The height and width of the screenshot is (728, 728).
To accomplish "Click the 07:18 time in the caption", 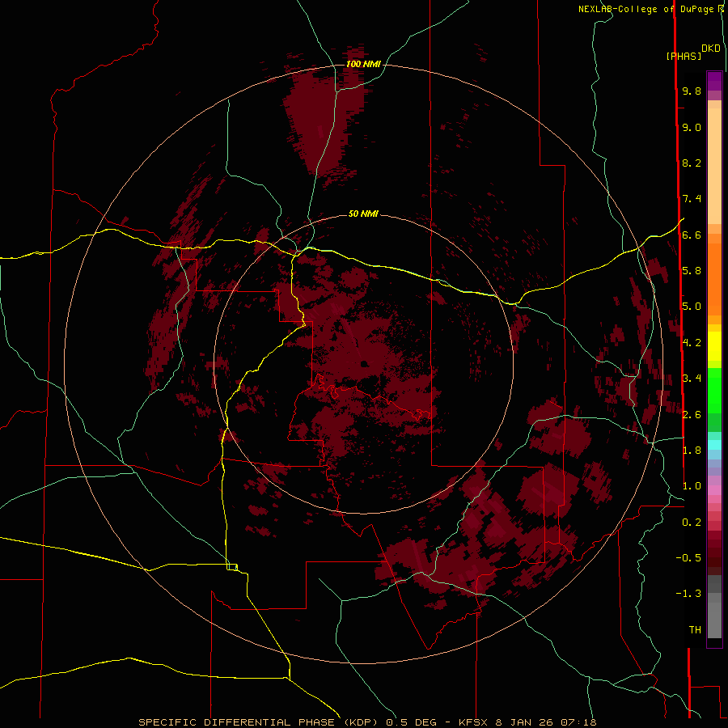I will (x=578, y=722).
